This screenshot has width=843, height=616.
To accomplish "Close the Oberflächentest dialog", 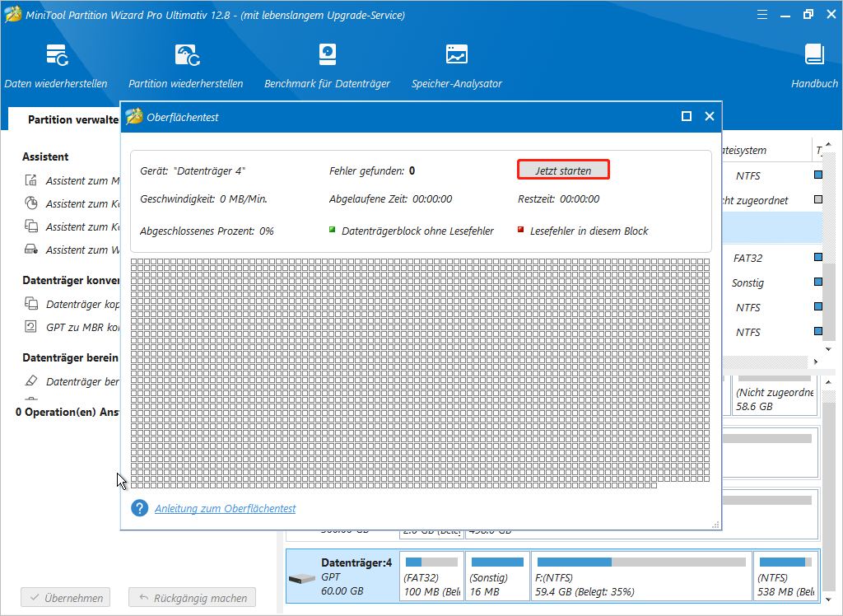I will [710, 116].
